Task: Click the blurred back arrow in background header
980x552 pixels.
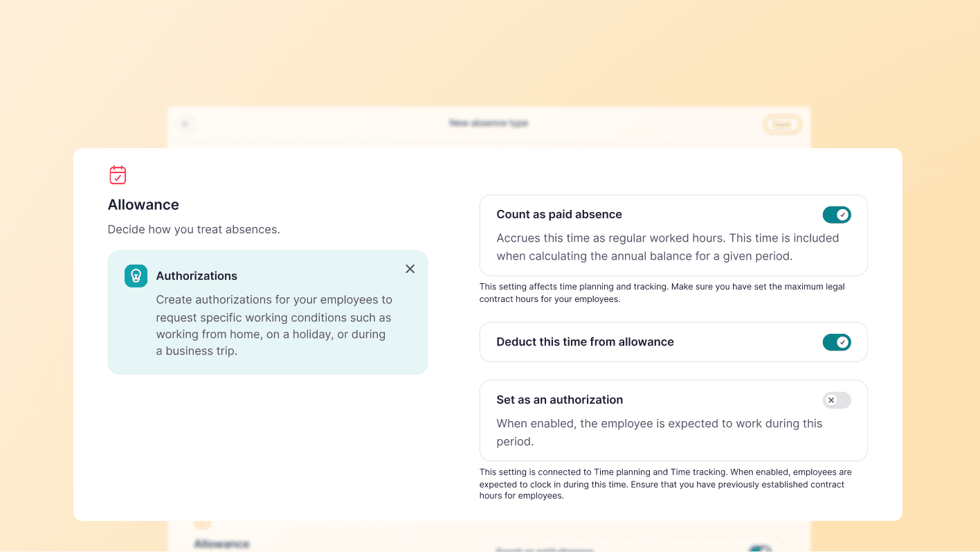Action: 185,125
